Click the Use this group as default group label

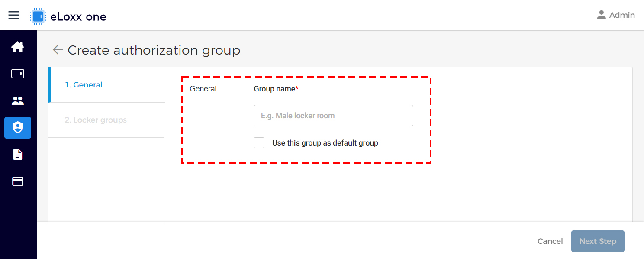(325, 143)
